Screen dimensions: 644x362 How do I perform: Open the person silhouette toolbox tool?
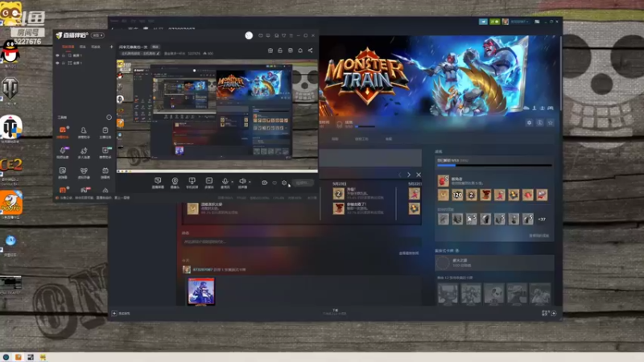(x=84, y=130)
